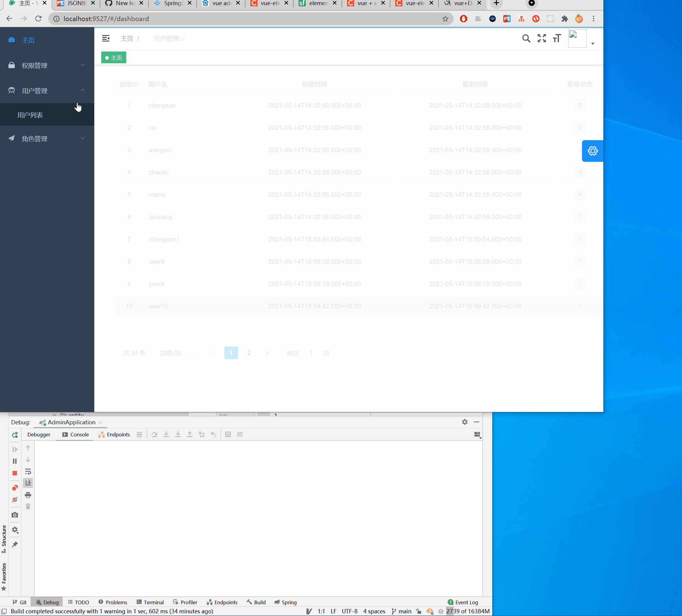Open the font size selector icon
This screenshot has width=682, height=616.
point(557,38)
